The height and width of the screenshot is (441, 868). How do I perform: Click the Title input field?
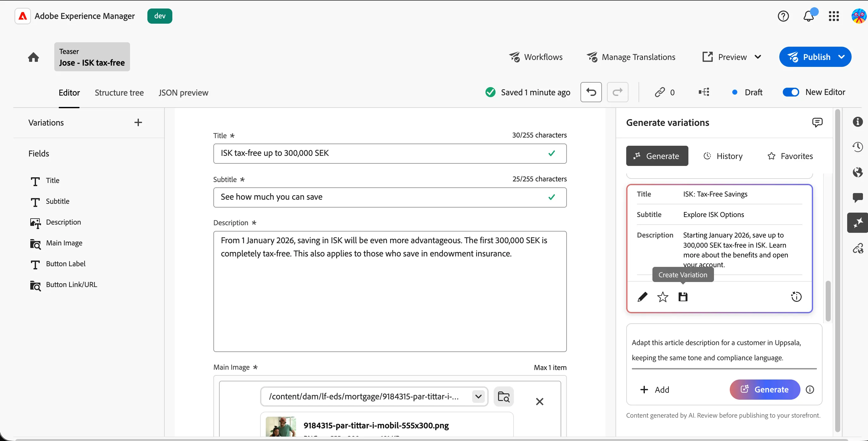(x=390, y=154)
